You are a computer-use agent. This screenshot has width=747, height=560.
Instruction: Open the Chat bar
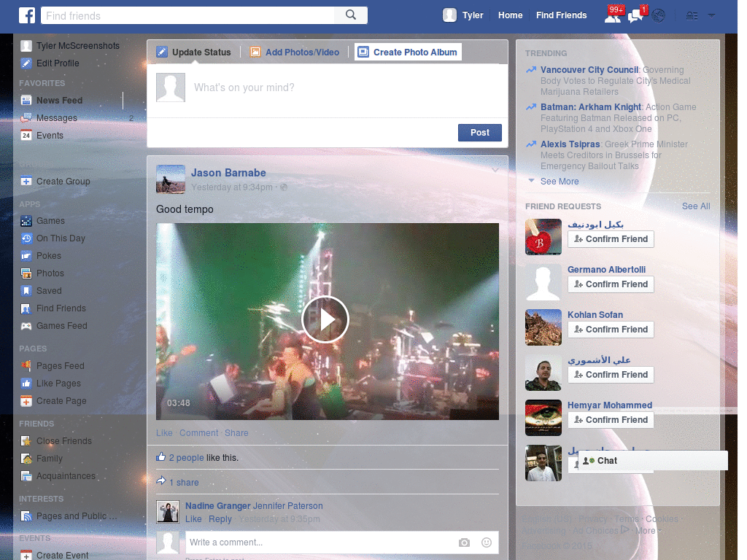point(653,461)
